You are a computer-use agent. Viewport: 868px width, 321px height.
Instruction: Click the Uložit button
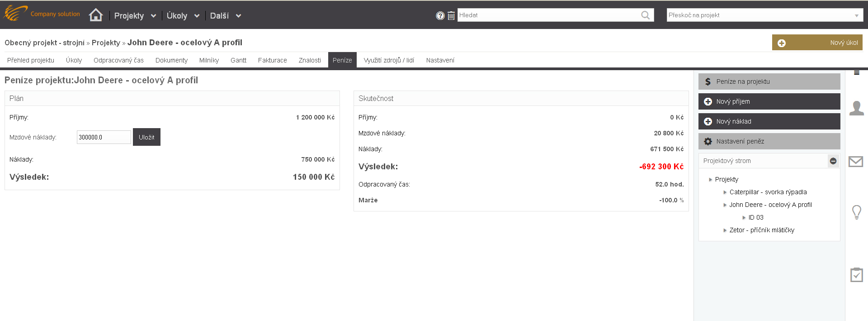point(146,137)
